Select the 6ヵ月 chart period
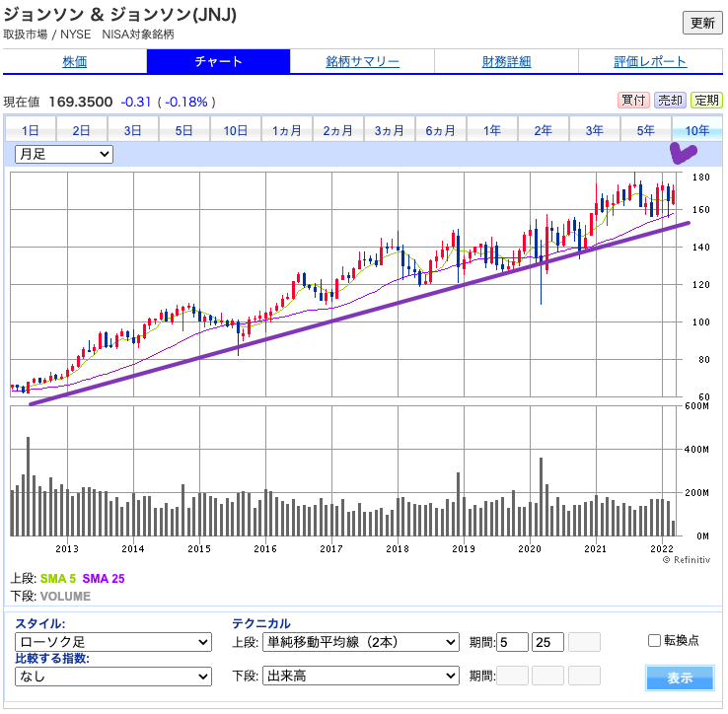Viewport: 728px width, 714px height. point(441,130)
